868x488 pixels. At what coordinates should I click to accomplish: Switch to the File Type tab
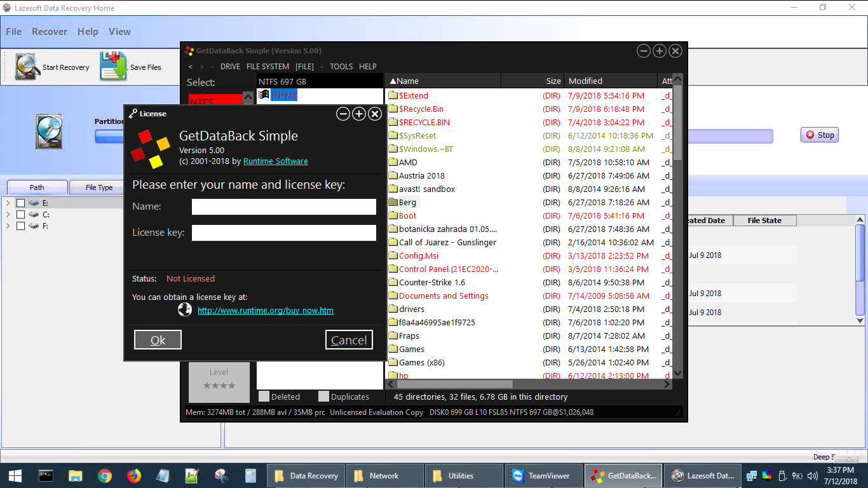[x=99, y=187]
